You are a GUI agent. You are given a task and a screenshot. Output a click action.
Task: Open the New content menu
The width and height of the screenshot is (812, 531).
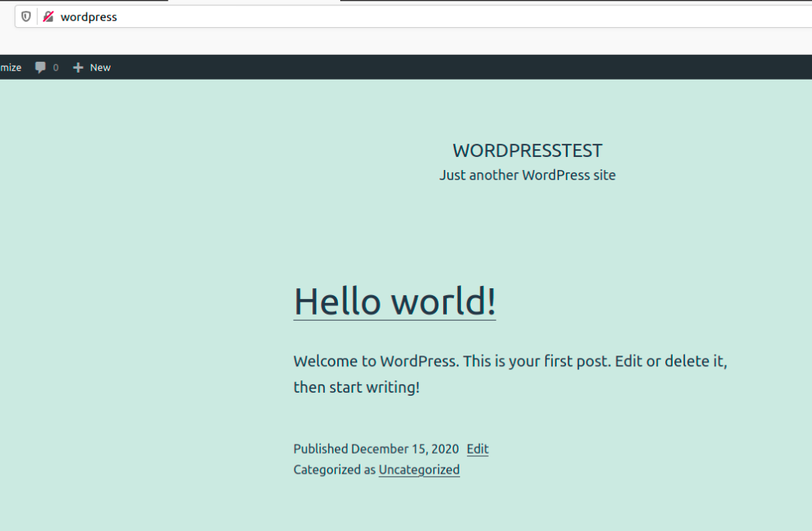92,67
